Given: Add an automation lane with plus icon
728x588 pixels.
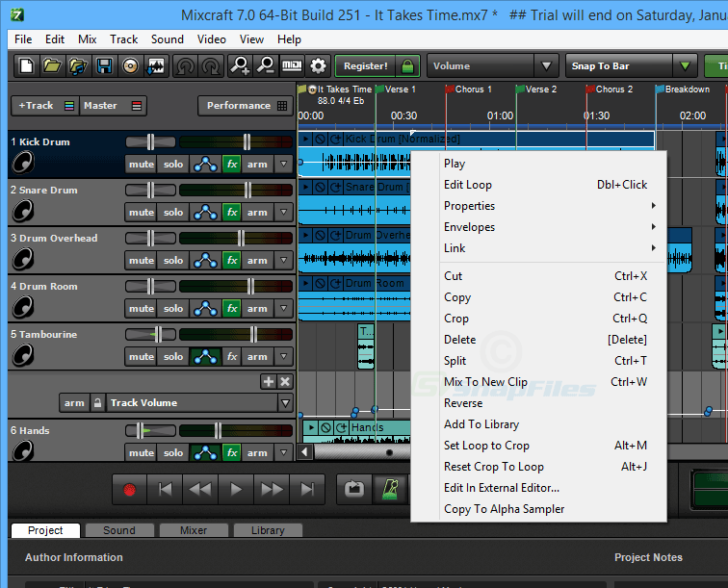Looking at the screenshot, I should [x=269, y=381].
